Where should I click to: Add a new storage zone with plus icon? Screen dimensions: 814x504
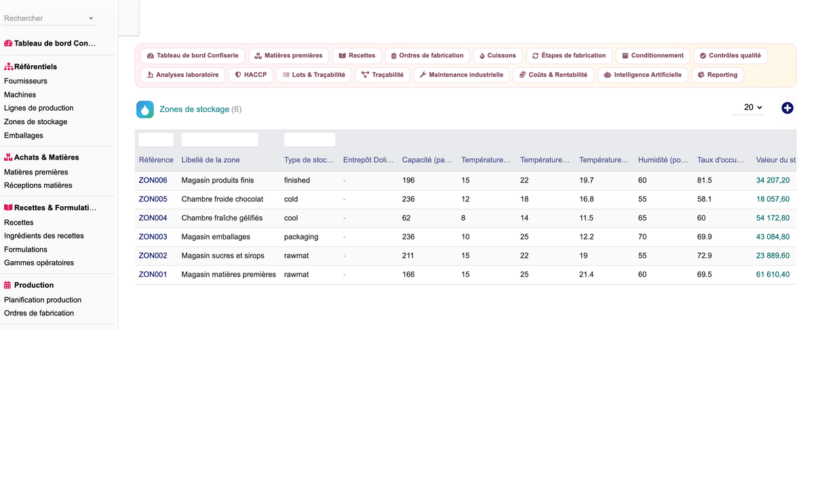point(787,108)
